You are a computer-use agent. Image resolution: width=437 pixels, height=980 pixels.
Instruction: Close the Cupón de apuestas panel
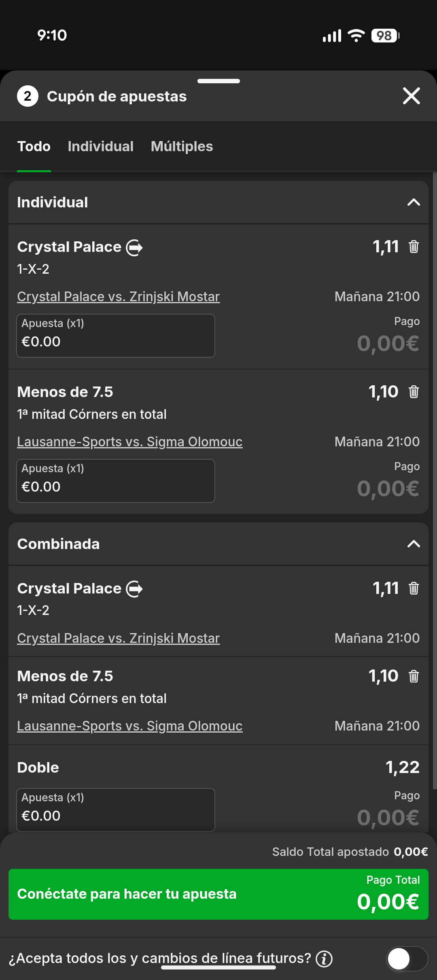pos(411,96)
